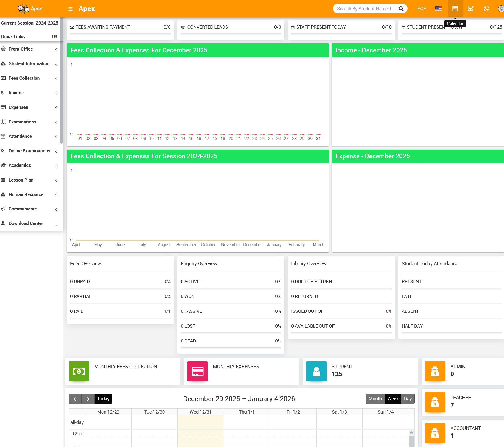Viewport: 504px width, 447px height.
Task: Expand the Fees Collection sidebar menu
Action: point(24,78)
